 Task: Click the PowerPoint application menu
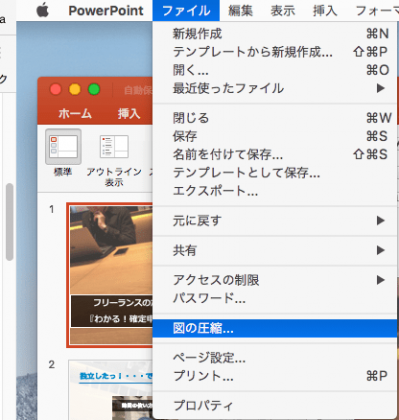(106, 11)
